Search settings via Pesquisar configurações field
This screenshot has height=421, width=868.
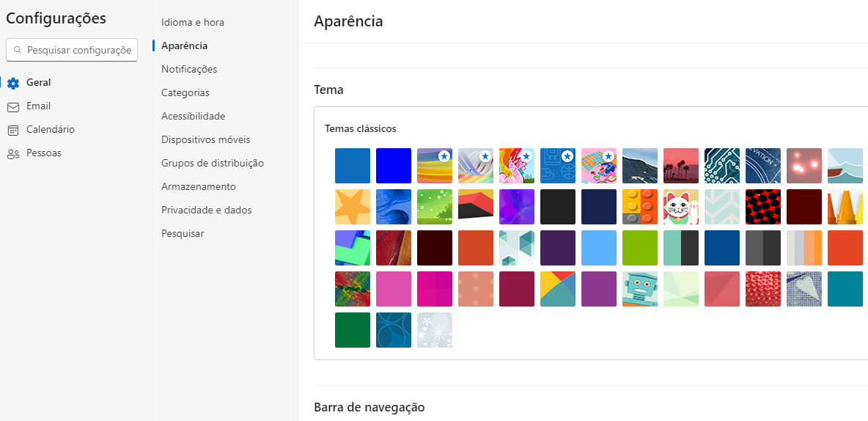(71, 50)
